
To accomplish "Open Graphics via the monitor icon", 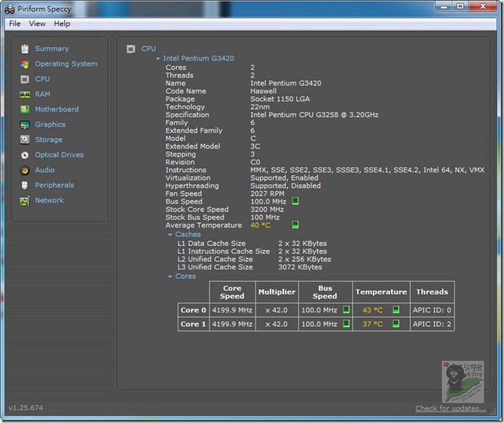I will pyautogui.click(x=24, y=124).
